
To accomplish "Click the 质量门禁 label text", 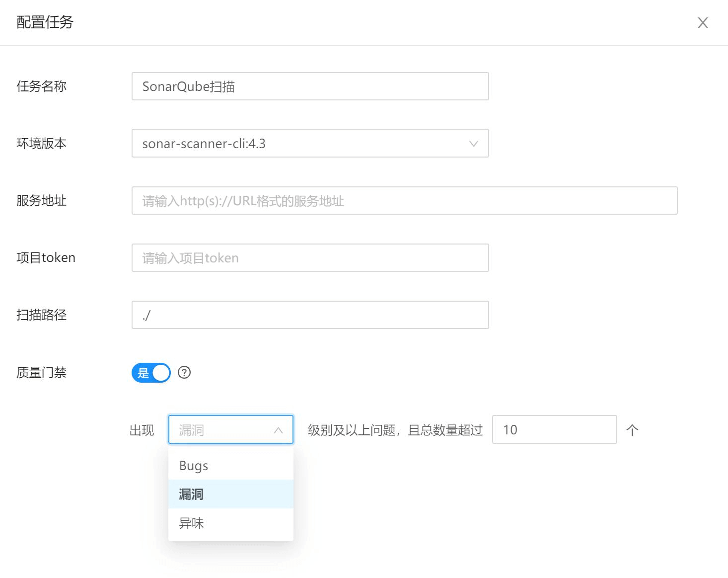I will [x=42, y=372].
